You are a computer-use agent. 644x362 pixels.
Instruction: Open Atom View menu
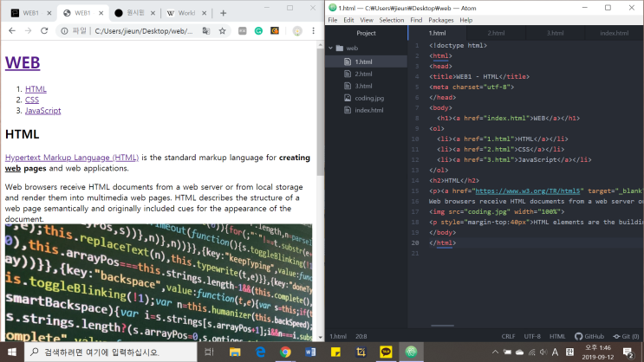tap(367, 20)
